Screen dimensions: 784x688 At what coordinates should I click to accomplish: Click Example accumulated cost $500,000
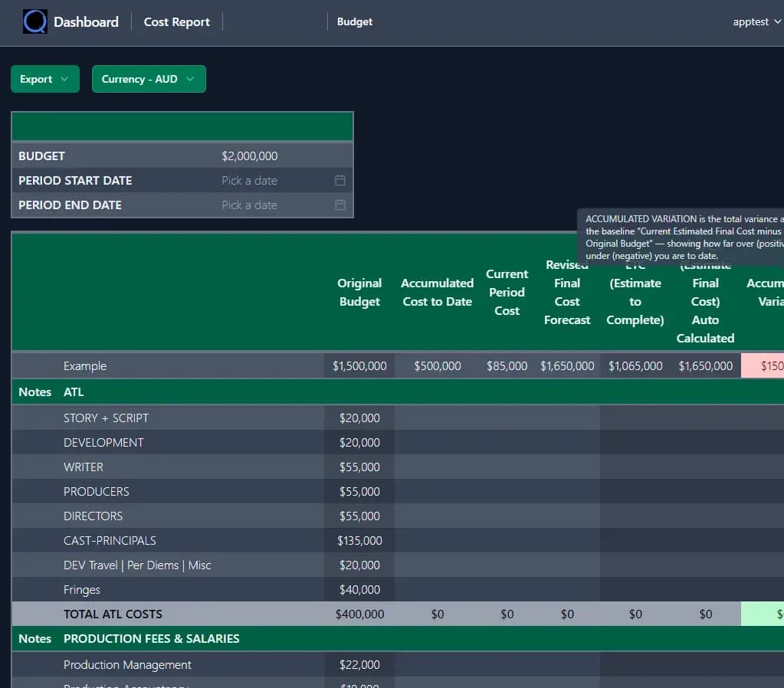(437, 366)
